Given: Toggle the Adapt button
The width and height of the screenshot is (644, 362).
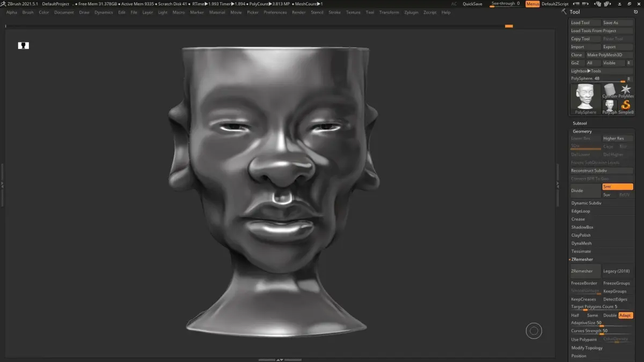Looking at the screenshot, I should [x=626, y=315].
